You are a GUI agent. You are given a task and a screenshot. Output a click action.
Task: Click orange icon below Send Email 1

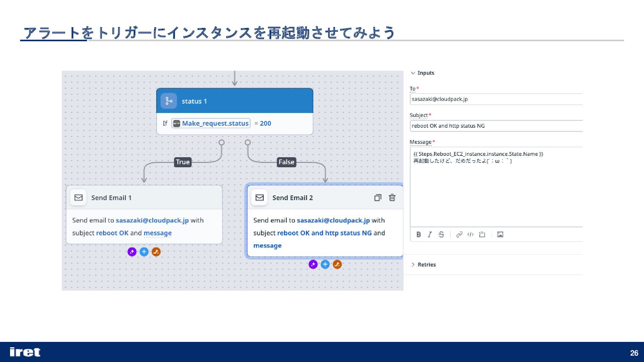[156, 252]
